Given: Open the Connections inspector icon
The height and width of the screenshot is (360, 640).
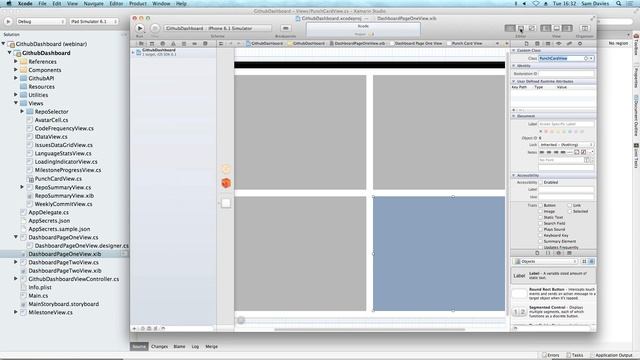Looking at the screenshot, I should click(580, 43).
